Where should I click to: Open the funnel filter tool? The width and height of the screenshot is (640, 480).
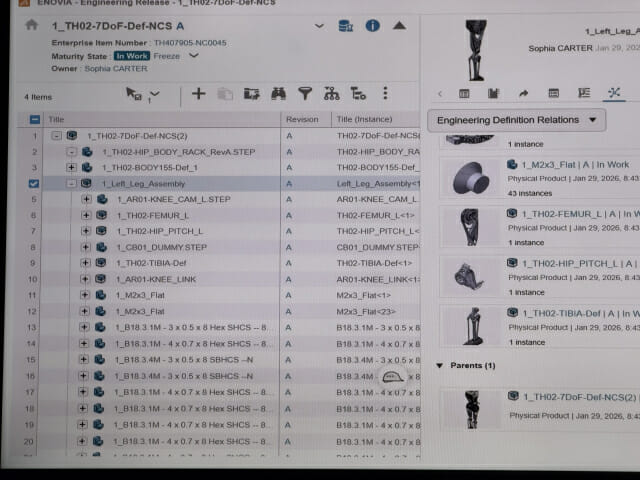pyautogui.click(x=305, y=93)
